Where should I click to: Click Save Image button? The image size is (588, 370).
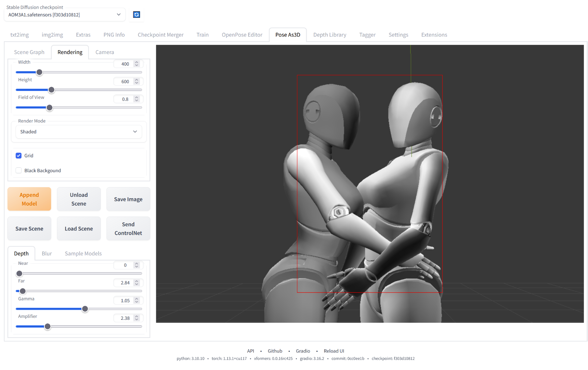click(x=128, y=199)
